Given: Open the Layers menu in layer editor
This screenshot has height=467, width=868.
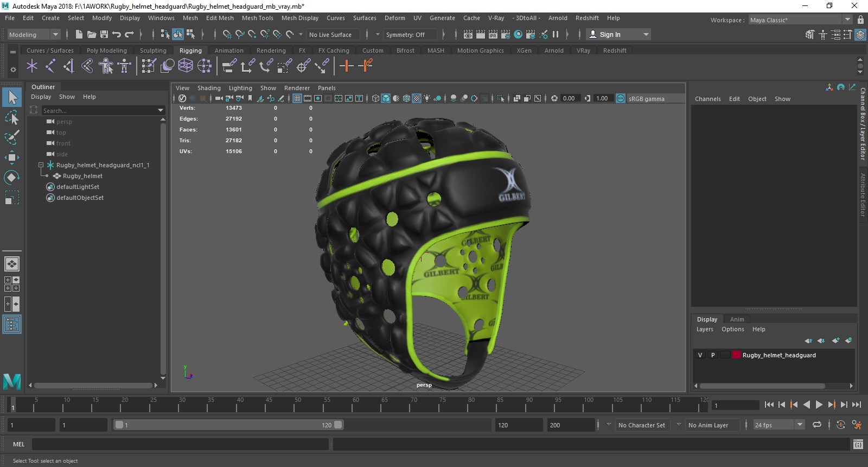Looking at the screenshot, I should 705,329.
